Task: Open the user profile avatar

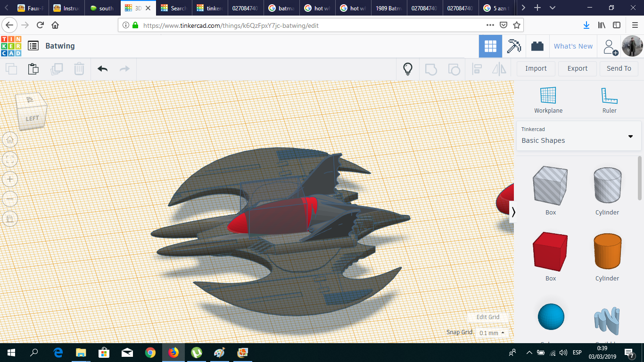Action: pos(632,46)
